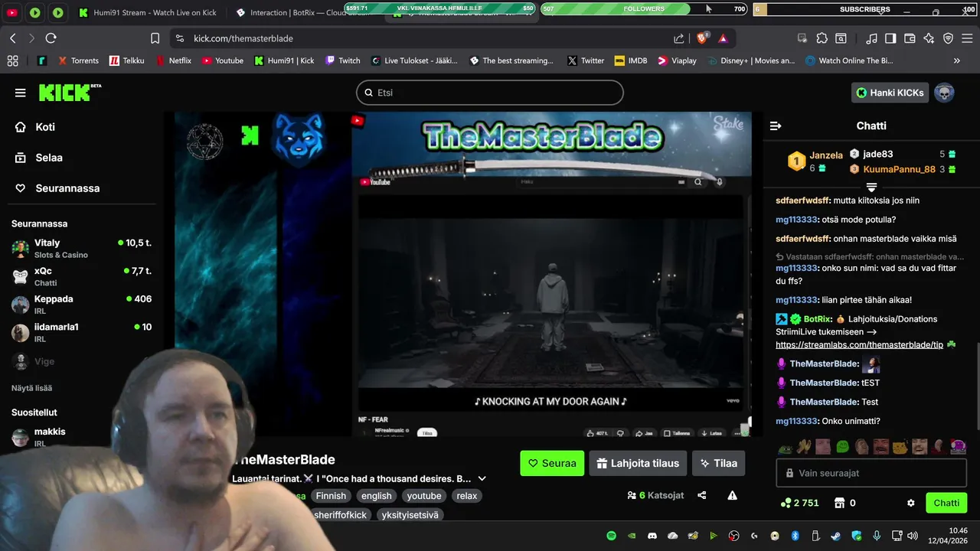Open Brave Wallet toolbar icon
This screenshot has width=980, height=551.
click(x=910, y=38)
